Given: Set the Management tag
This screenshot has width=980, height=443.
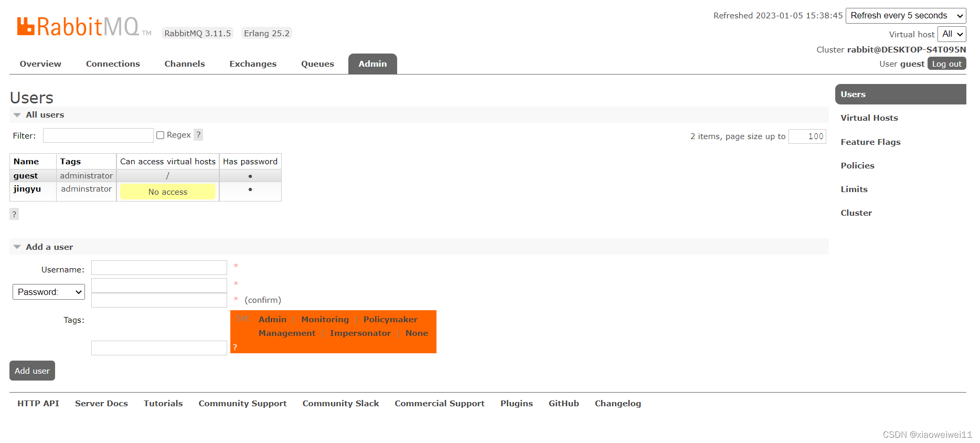Looking at the screenshot, I should pos(287,333).
